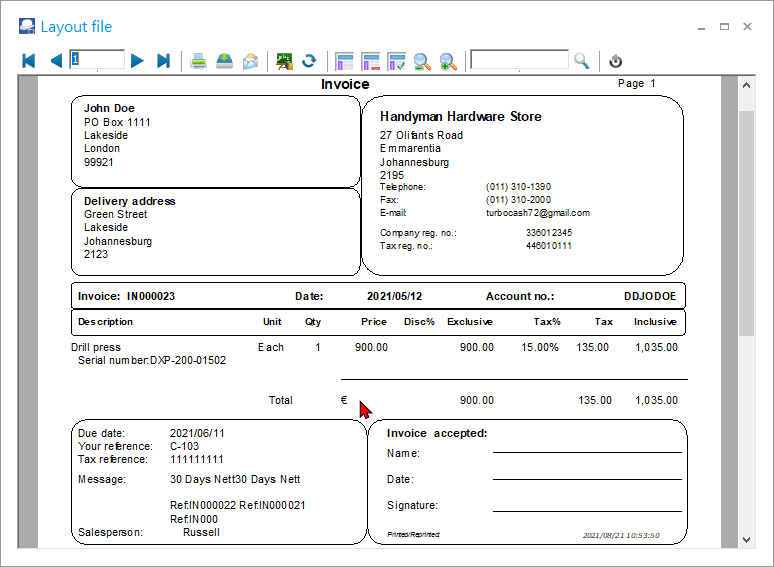
Task: Email the invoice using envelope icon
Action: coord(250,61)
